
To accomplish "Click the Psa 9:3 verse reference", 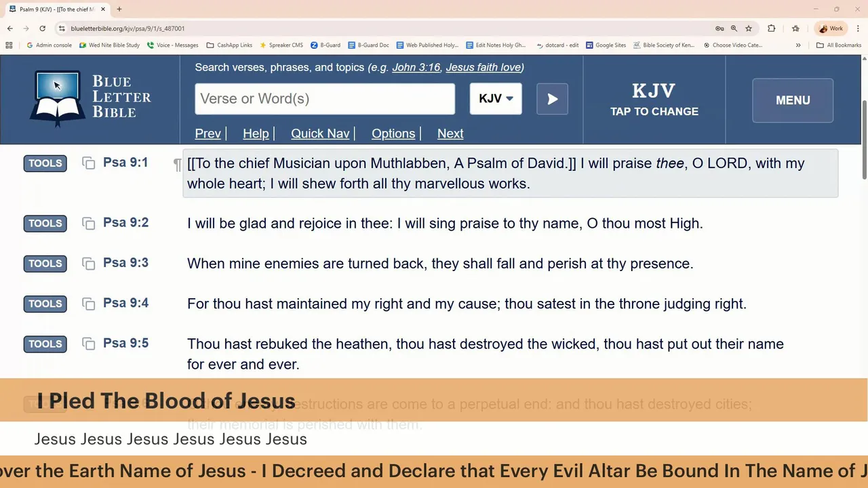I will coord(125,263).
